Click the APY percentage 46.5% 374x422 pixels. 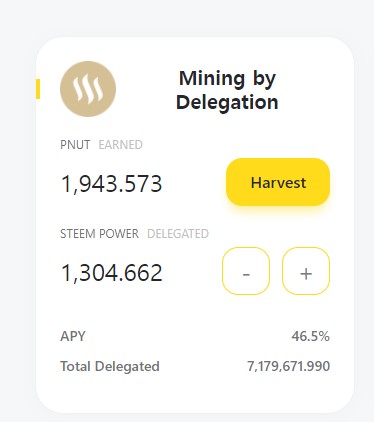(x=311, y=336)
